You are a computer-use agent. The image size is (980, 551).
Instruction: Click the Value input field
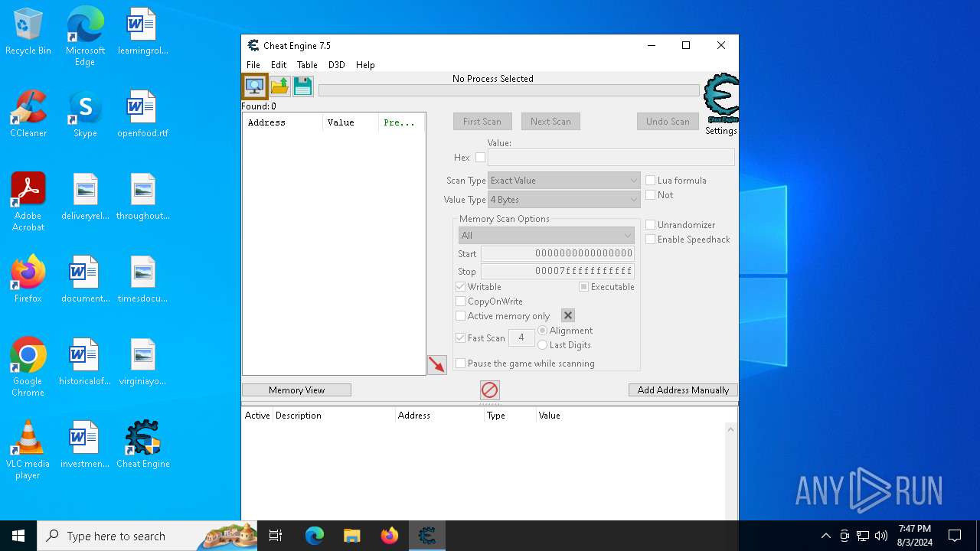click(611, 158)
